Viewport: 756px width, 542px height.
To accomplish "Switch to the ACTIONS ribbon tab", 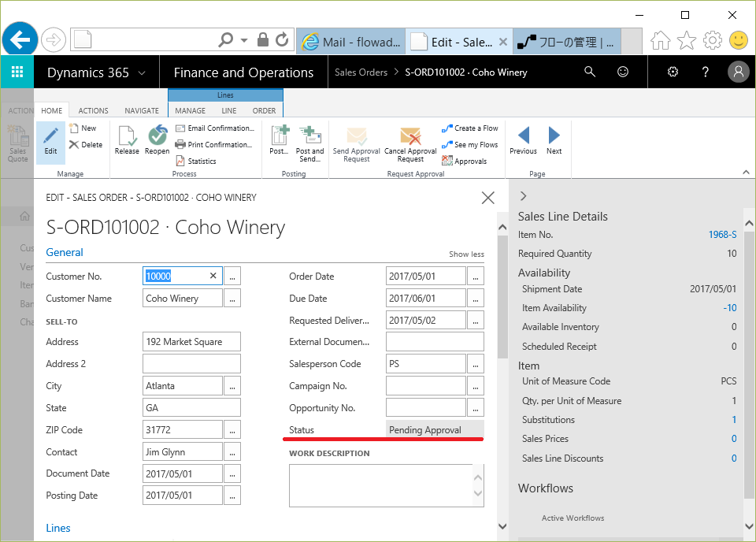I will pyautogui.click(x=94, y=110).
